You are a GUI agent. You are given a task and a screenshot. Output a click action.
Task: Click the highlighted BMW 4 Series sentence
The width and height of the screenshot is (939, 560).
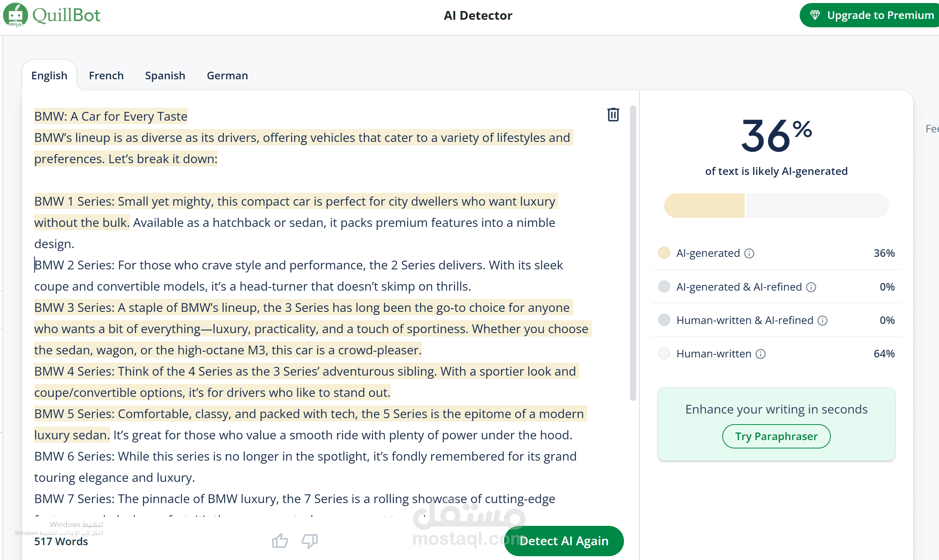[x=306, y=382]
